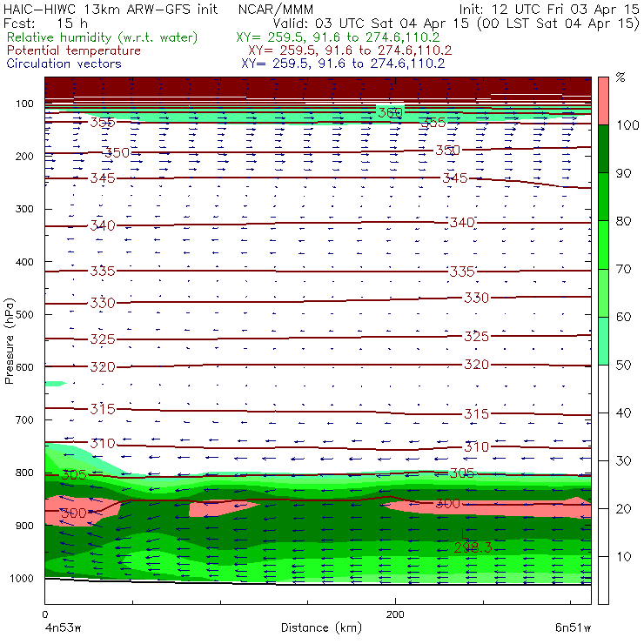644x644 pixels.
Task: Select the "100" colorbar tick label
Action: 628,124
